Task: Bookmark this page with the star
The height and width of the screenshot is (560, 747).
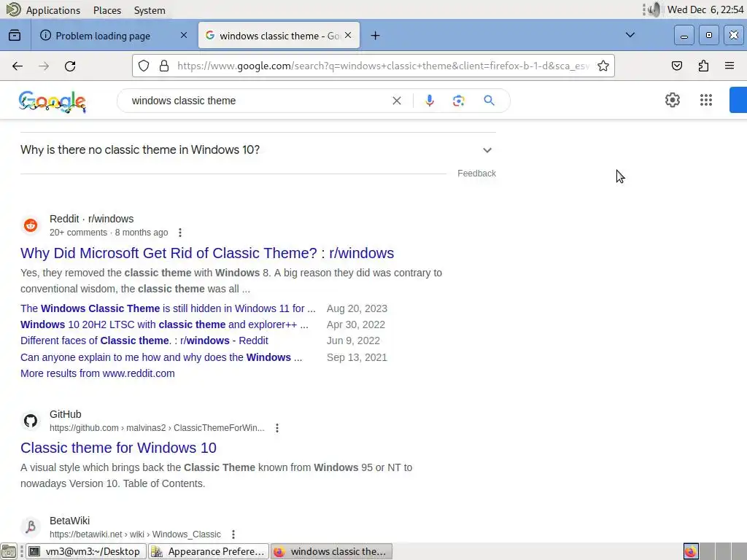Action: pos(603,66)
